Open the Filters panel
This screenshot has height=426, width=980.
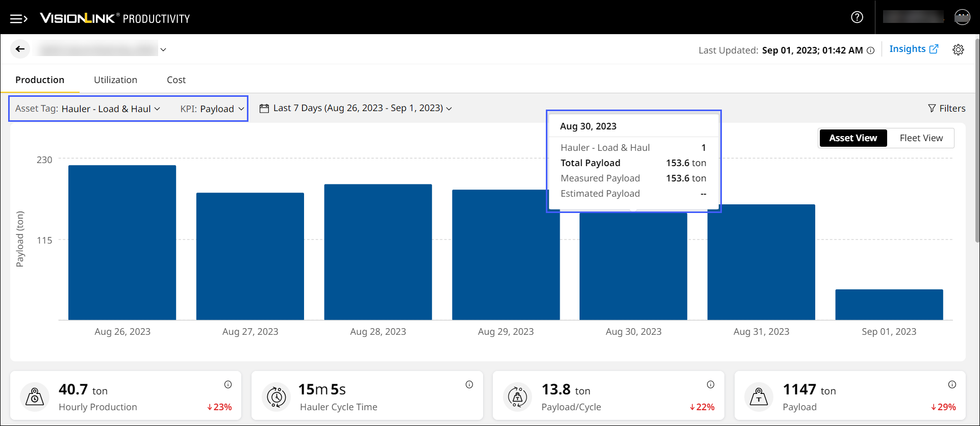946,108
